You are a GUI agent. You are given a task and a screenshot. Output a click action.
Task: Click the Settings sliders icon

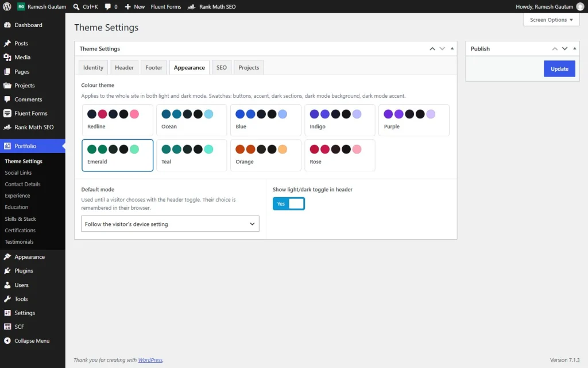click(x=7, y=313)
